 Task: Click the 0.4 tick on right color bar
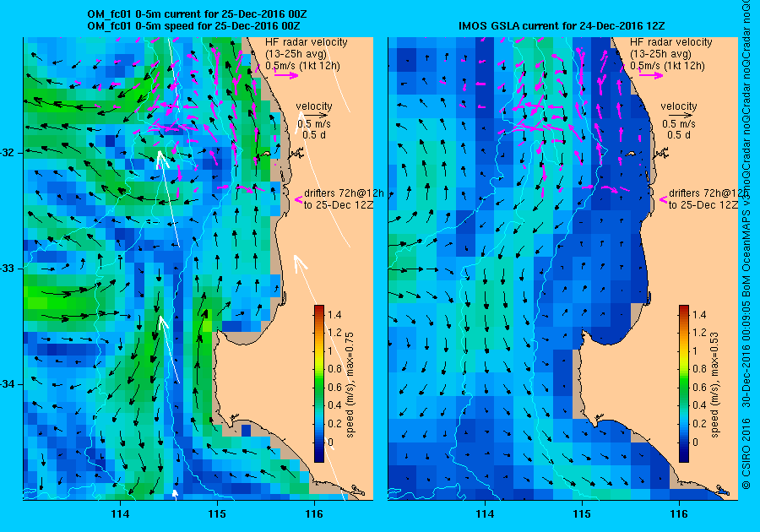pos(699,405)
